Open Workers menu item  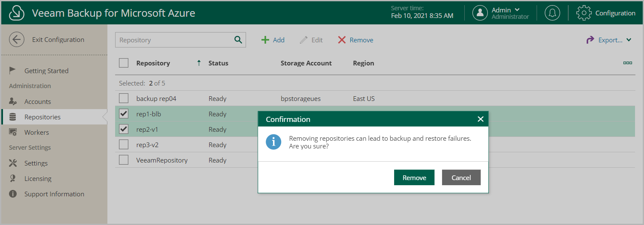tap(36, 132)
